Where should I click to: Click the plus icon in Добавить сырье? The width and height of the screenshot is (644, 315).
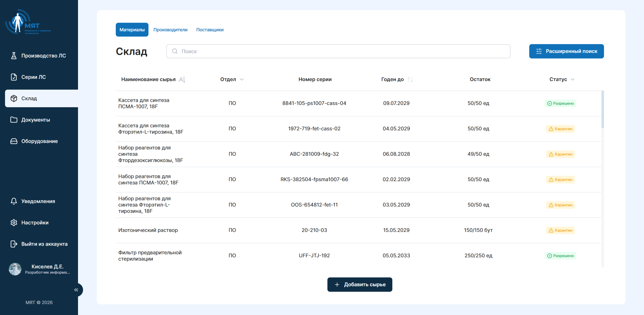337,285
